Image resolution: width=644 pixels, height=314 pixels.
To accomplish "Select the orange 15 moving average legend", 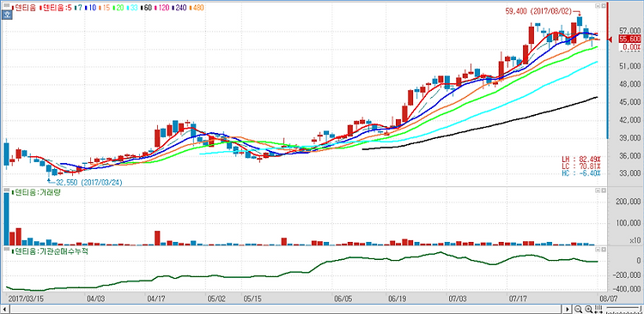I will 104,8.
